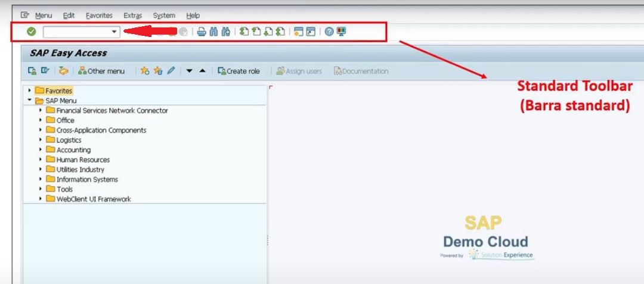Click the Create role button
Viewport: 644px width, 284px height.
coord(239,71)
